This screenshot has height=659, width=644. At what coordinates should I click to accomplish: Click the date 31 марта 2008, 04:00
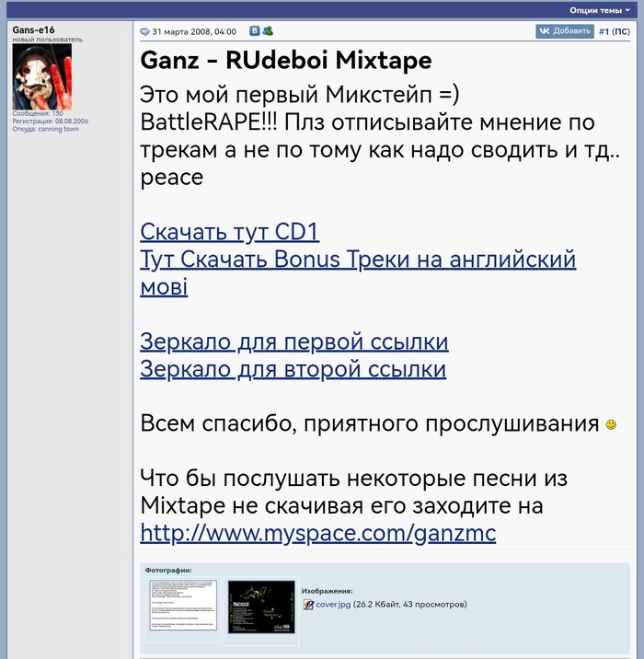194,32
